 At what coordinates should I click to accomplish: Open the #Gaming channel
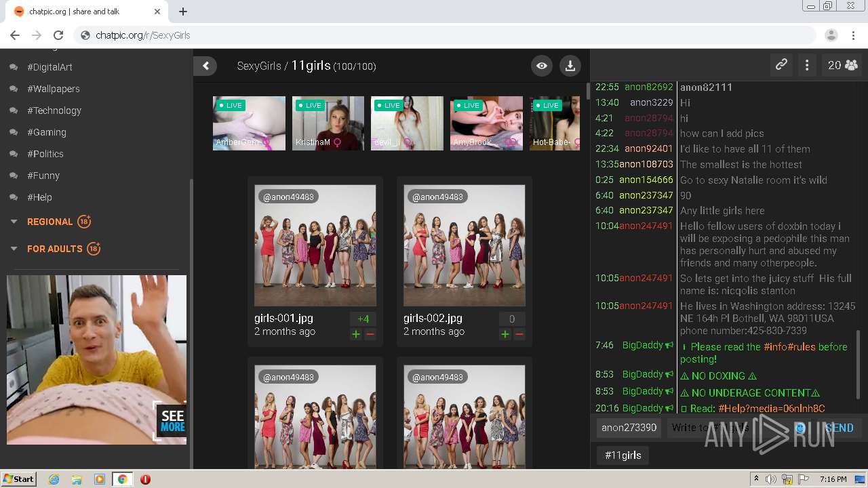(47, 132)
